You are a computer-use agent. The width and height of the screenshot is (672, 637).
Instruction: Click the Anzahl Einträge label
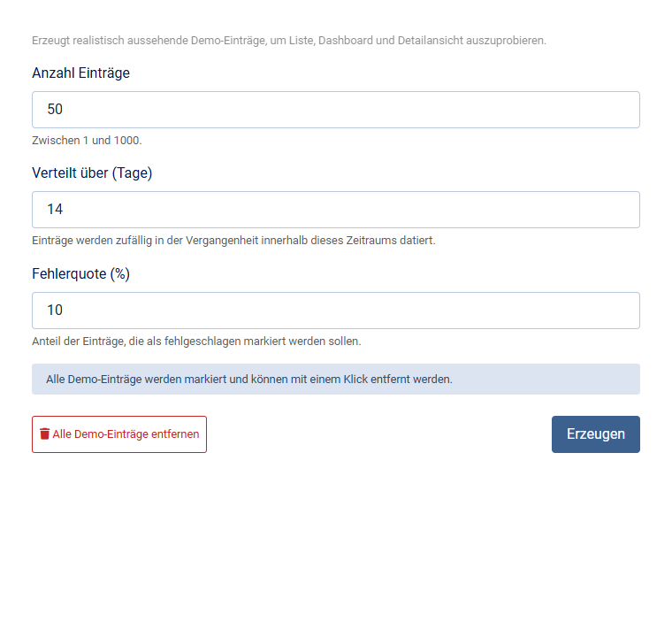click(81, 73)
